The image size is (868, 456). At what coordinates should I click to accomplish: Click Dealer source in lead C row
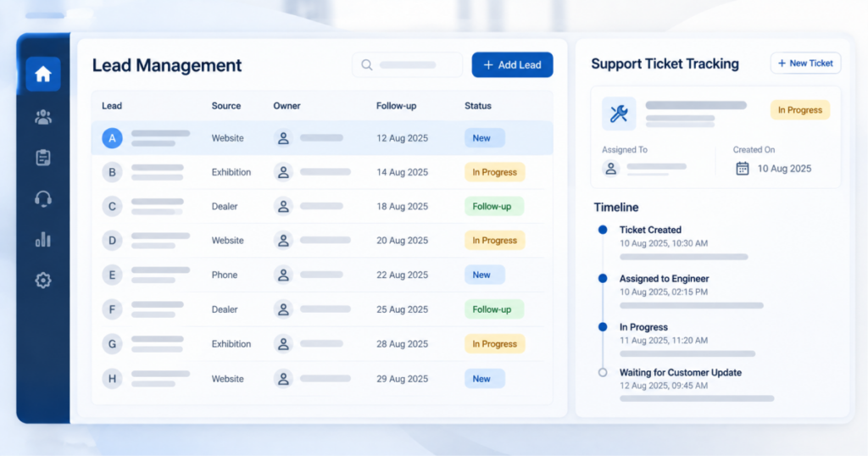coord(224,207)
